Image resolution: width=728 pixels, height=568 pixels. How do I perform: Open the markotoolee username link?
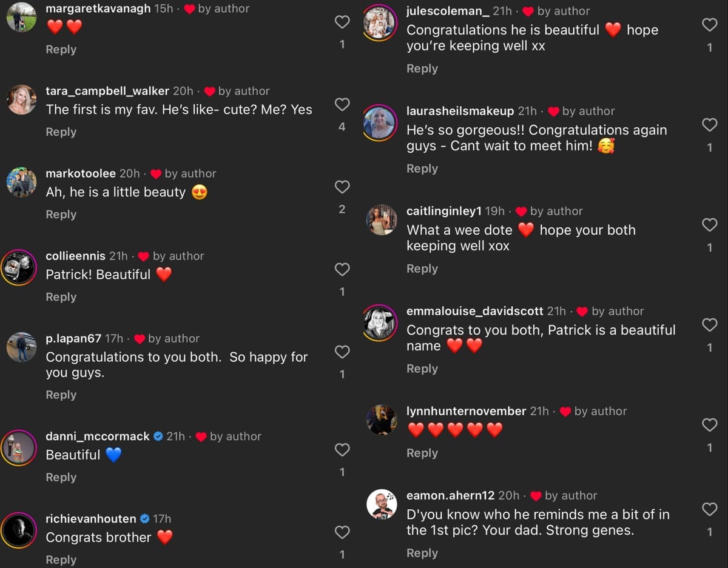[81, 173]
